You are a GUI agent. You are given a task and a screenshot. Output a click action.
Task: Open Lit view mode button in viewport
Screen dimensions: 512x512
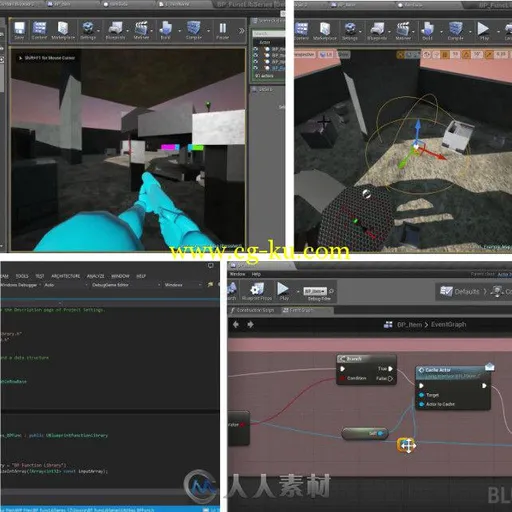tap(326, 54)
